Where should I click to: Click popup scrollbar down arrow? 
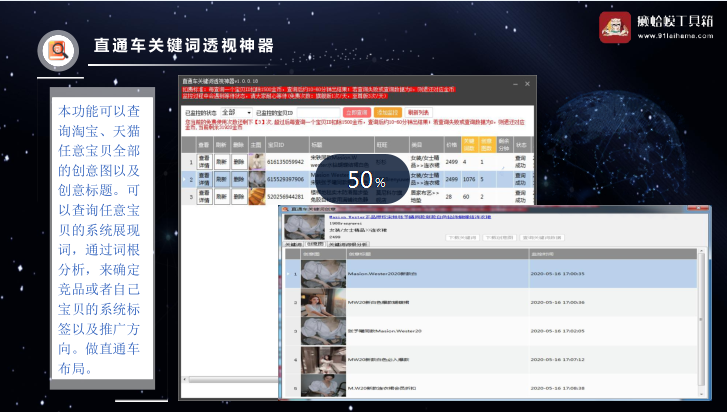click(701, 393)
